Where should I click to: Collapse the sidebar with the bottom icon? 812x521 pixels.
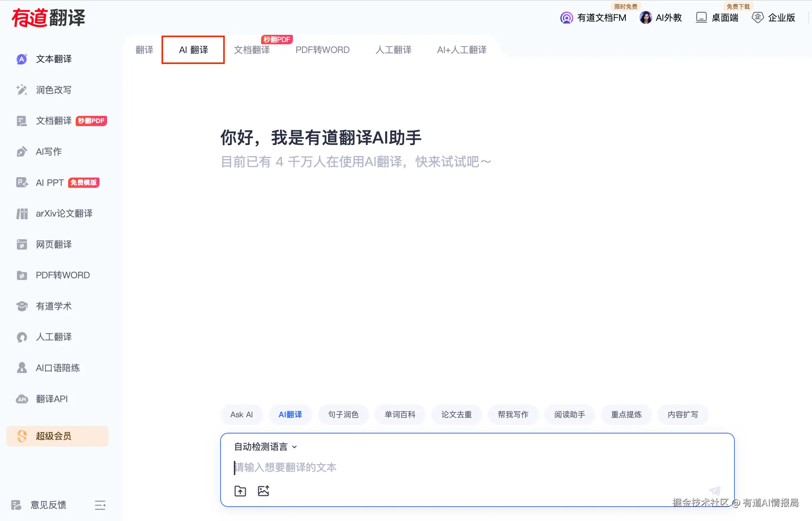100,505
